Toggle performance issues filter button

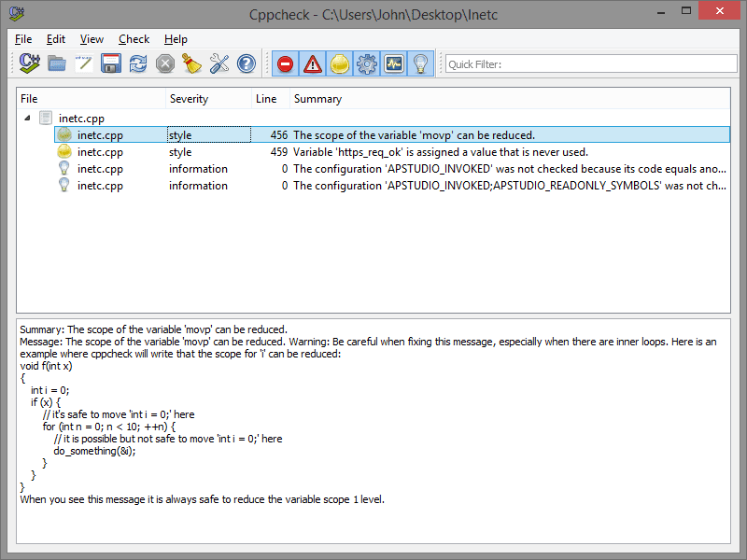[367, 63]
